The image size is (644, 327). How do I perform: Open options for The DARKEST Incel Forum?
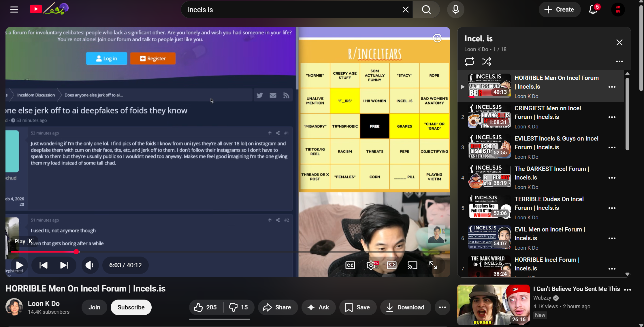click(x=612, y=177)
